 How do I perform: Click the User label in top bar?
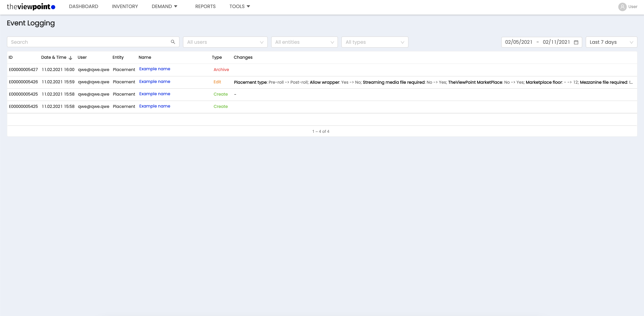(633, 7)
